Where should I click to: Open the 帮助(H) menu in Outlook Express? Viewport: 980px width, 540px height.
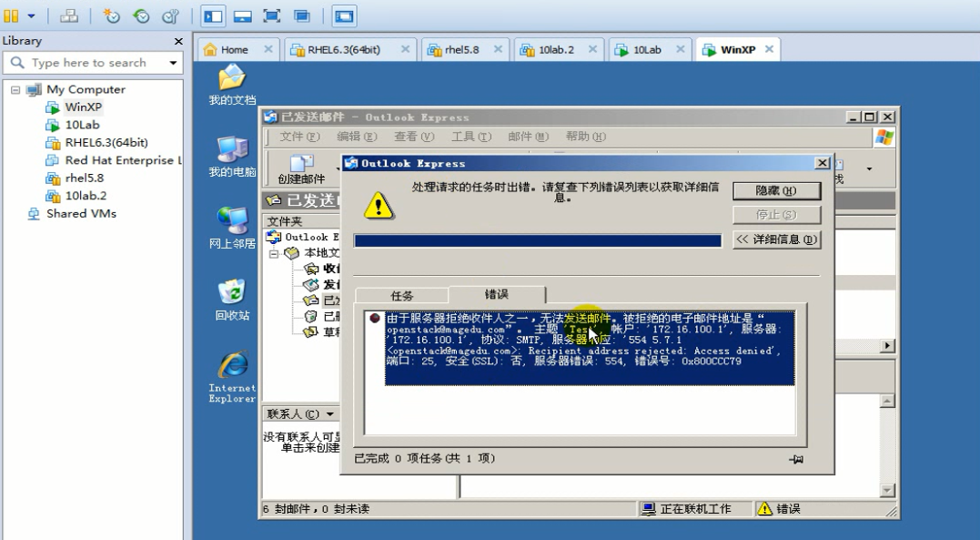coord(586,137)
